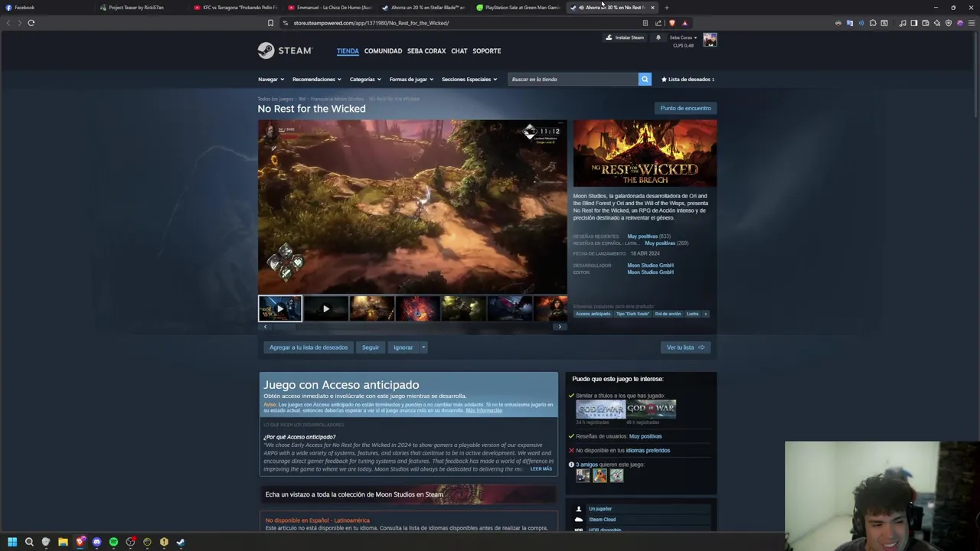Open the SOPORTE page
This screenshot has width=980, height=551.
[487, 51]
